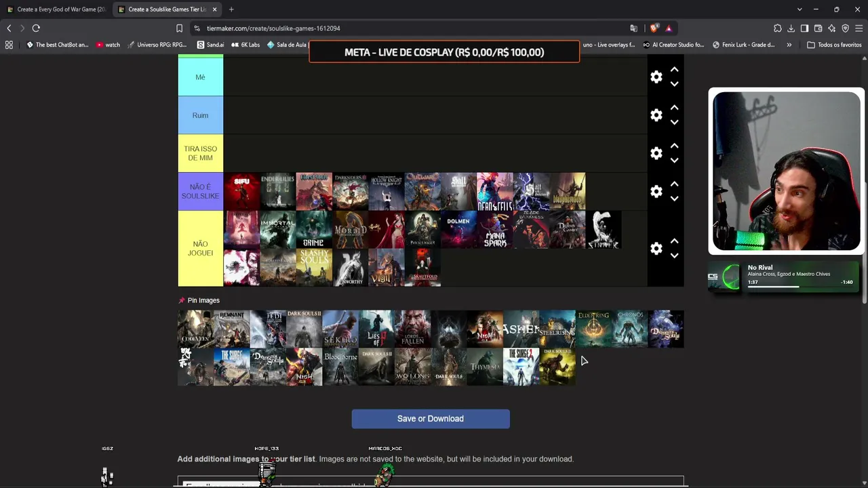Toggle the Pin Images option
868x488 pixels.
[199, 300]
